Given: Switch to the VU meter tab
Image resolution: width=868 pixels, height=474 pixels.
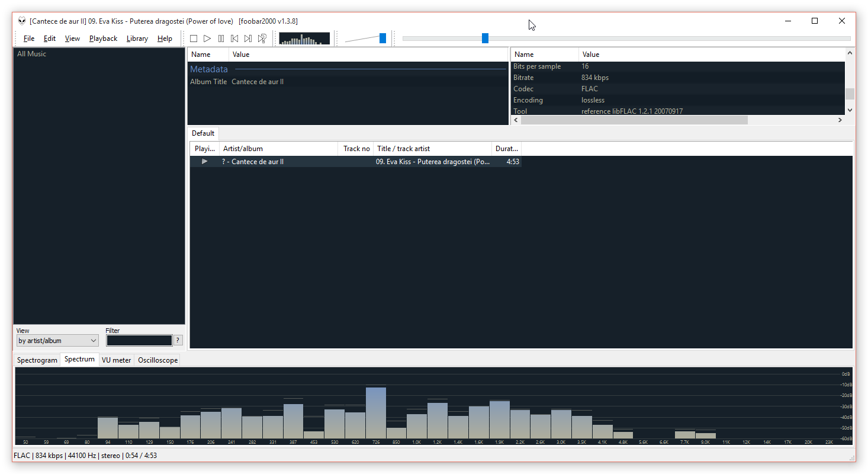Looking at the screenshot, I should [116, 360].
